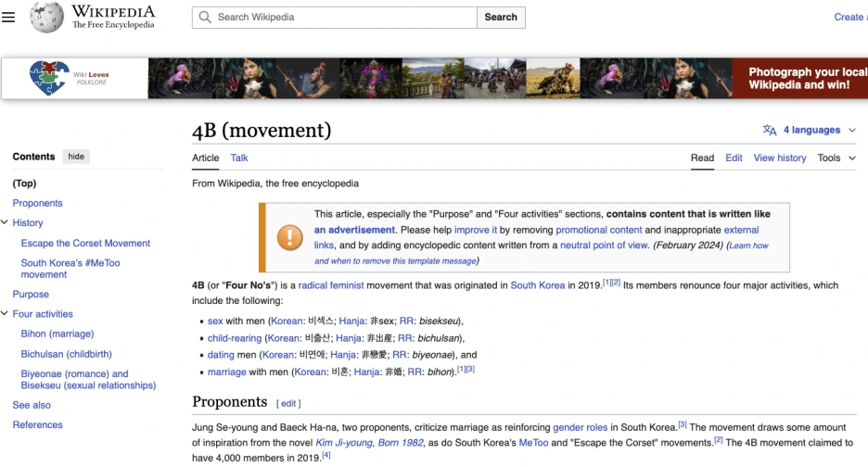The height and width of the screenshot is (467, 868).
Task: Open the 'child-rearing' link
Action: [235, 338]
